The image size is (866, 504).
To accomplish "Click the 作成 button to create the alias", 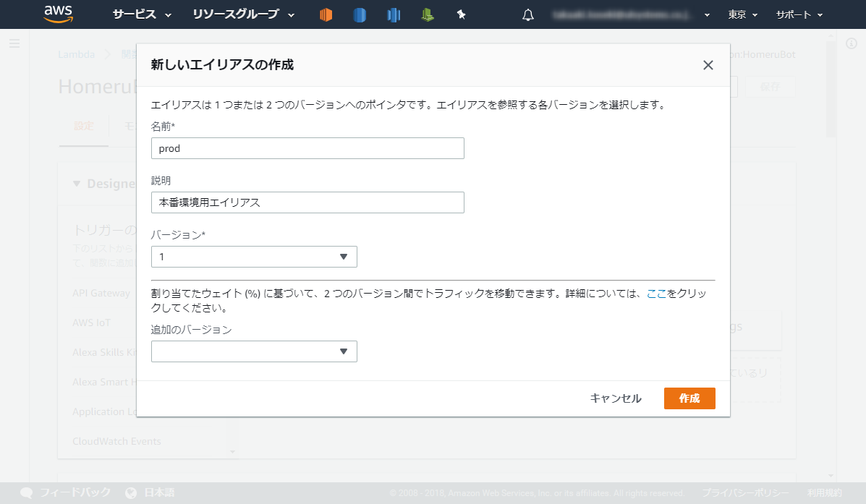I will click(x=689, y=398).
